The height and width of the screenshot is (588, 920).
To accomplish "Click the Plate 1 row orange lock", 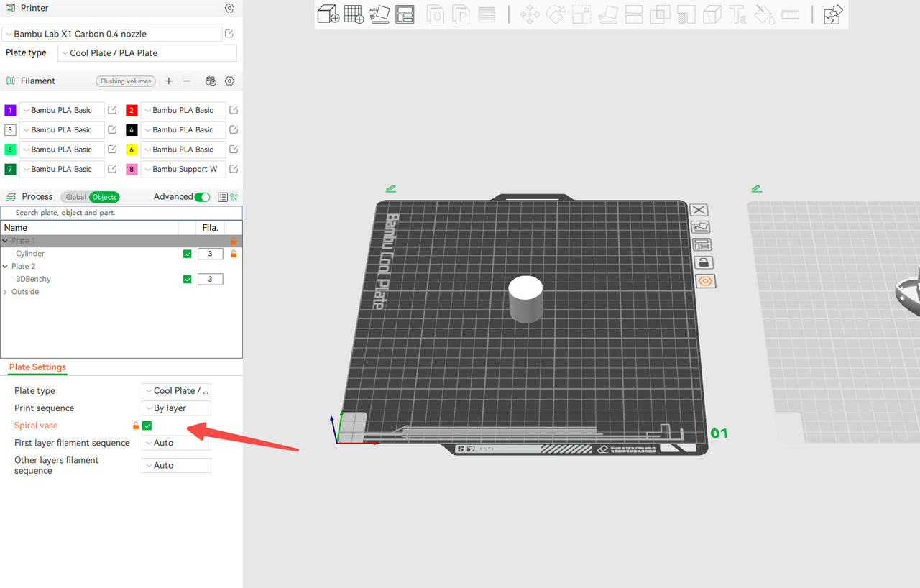I will pos(233,242).
